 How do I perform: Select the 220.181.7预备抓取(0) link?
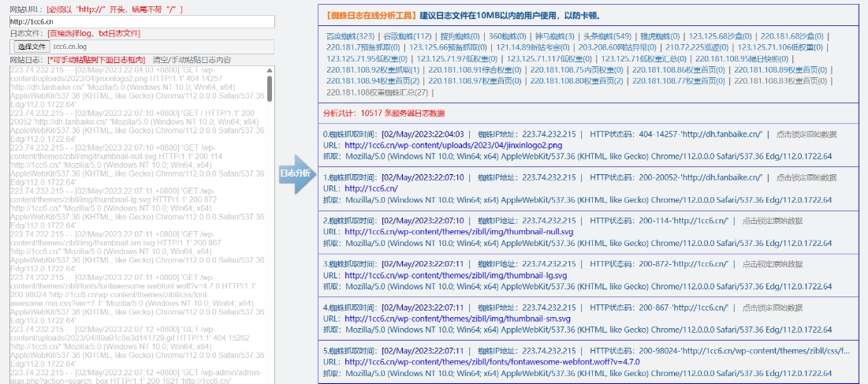coord(363,47)
